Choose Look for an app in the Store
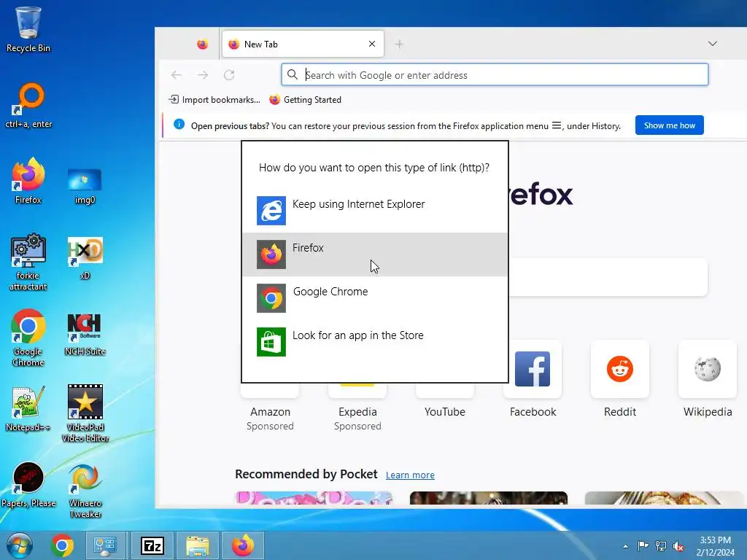Viewport: 747px width, 560px height. [375, 342]
